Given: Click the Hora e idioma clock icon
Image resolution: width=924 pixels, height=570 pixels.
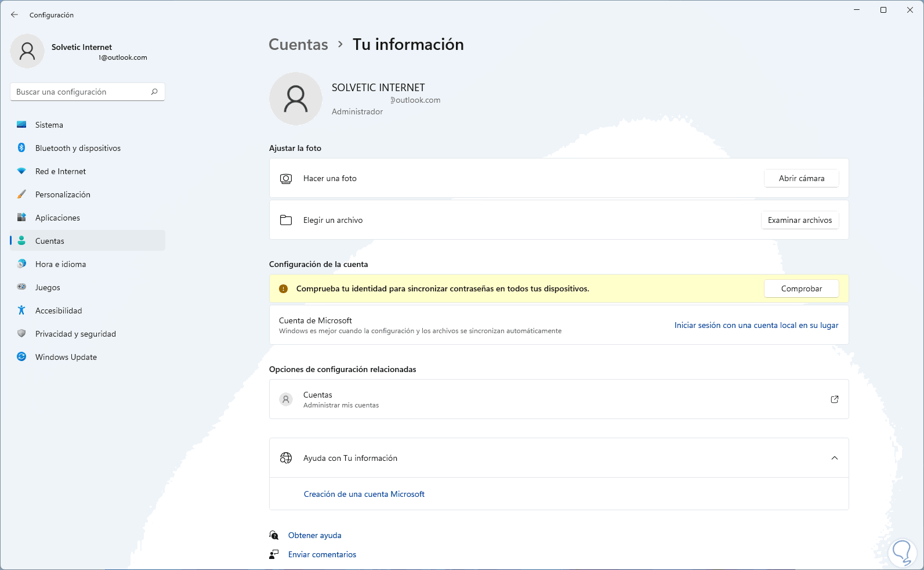Looking at the screenshot, I should point(21,264).
